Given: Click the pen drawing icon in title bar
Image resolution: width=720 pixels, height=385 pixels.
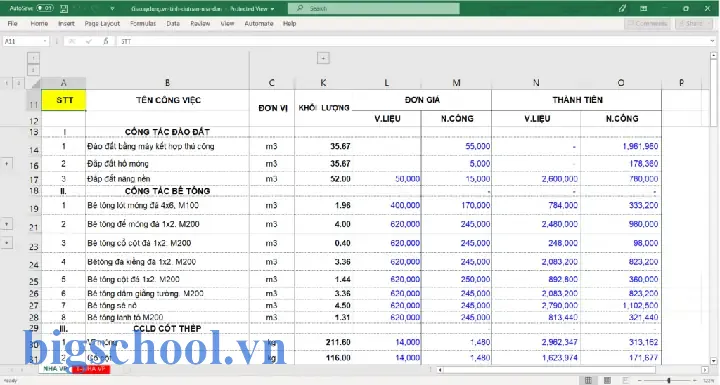Looking at the screenshot, I should (x=622, y=8).
